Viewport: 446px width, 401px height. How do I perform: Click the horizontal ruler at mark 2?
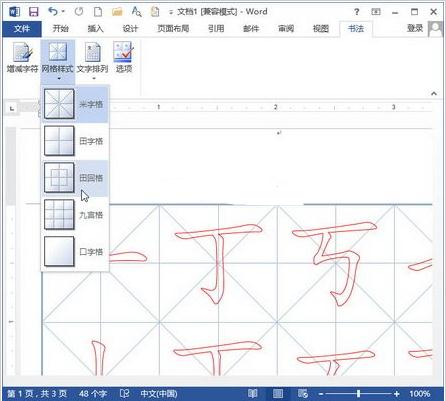click(x=275, y=107)
